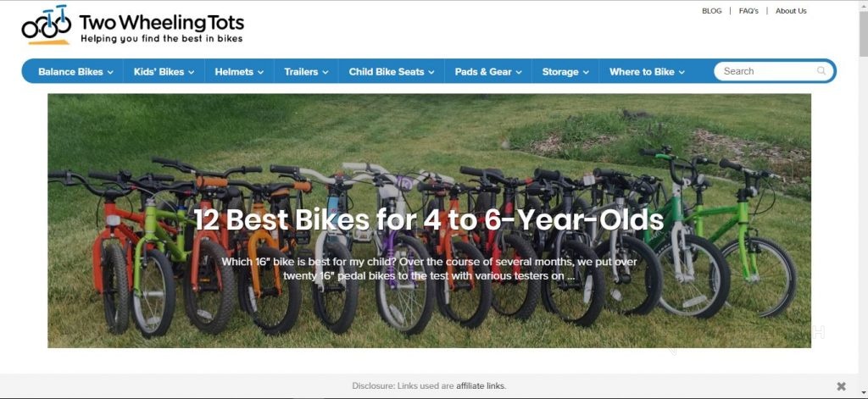Image resolution: width=868 pixels, height=399 pixels.
Task: Open the 12 Best Bikes article headline
Action: 428,219
